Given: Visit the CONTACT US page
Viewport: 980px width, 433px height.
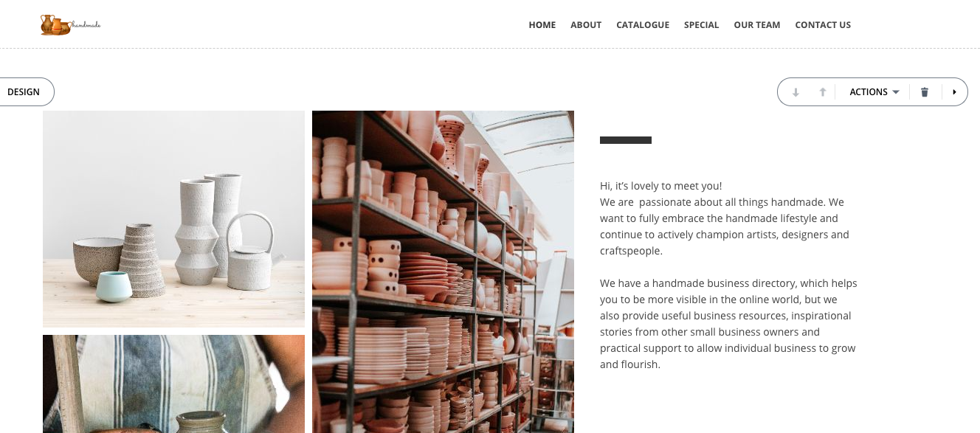Looking at the screenshot, I should (823, 25).
